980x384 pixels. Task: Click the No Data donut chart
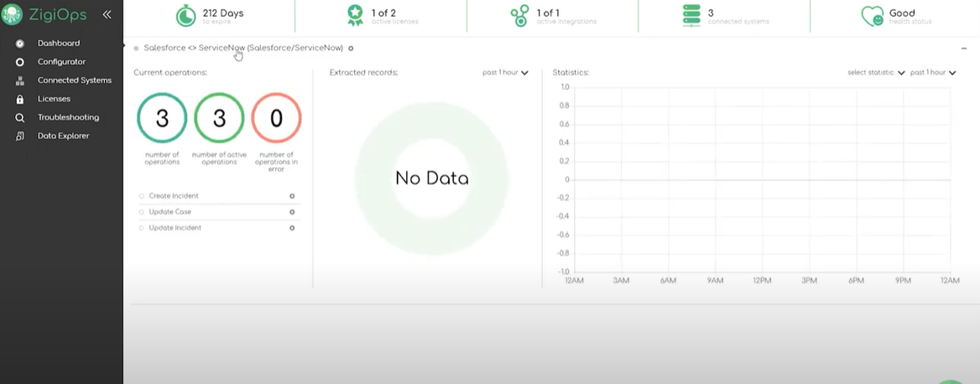[x=432, y=179]
